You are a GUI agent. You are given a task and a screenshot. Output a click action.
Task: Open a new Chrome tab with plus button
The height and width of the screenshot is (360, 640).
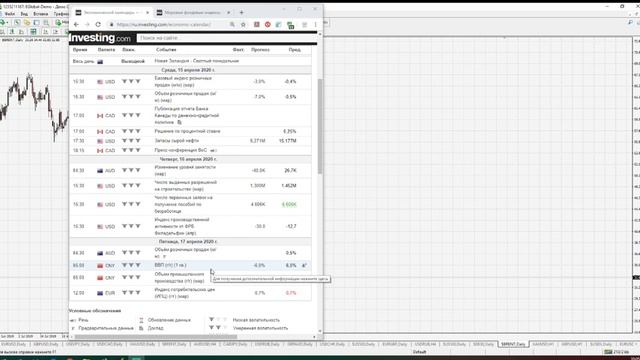(241, 12)
